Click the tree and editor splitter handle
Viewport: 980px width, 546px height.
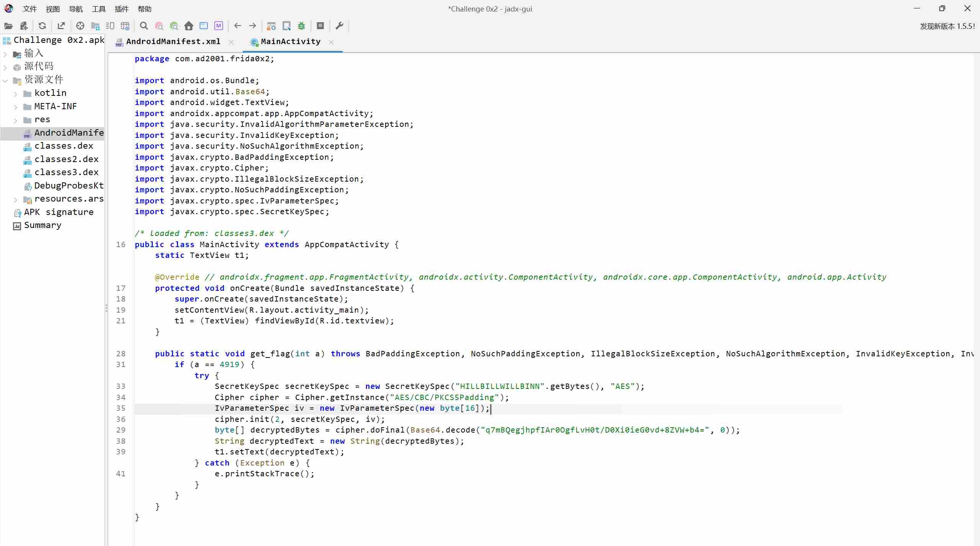[x=106, y=308]
